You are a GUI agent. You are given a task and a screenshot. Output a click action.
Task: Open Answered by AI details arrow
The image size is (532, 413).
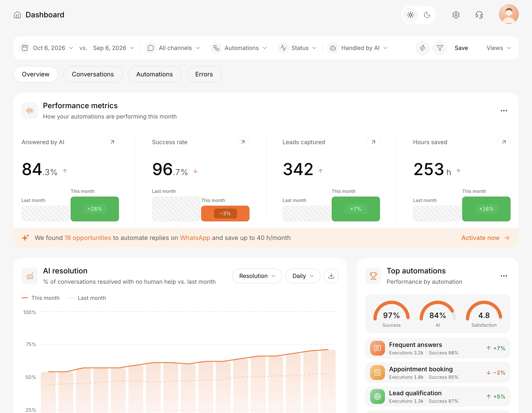pyautogui.click(x=112, y=142)
